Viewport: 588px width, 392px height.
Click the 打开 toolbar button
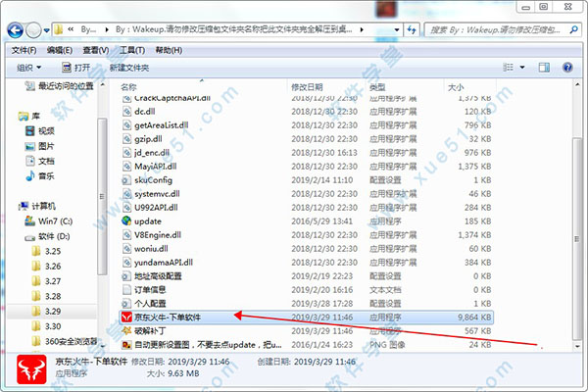coord(76,68)
